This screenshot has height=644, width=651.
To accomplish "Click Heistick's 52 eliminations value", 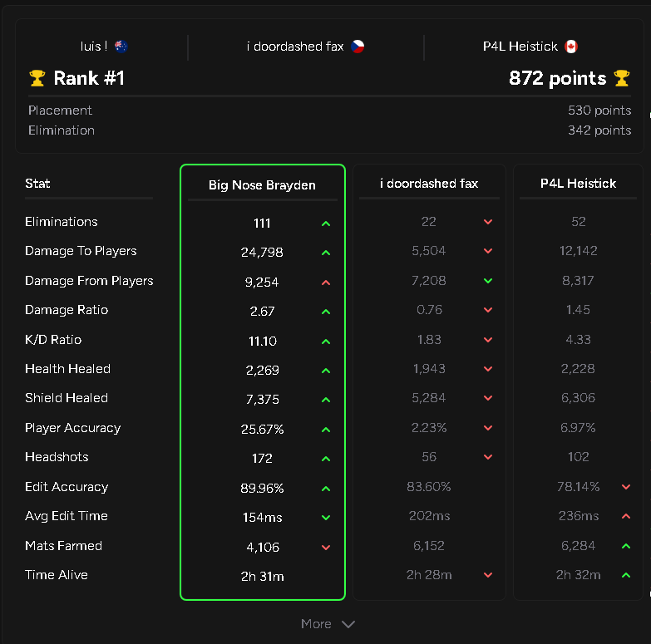I will pos(579,222).
